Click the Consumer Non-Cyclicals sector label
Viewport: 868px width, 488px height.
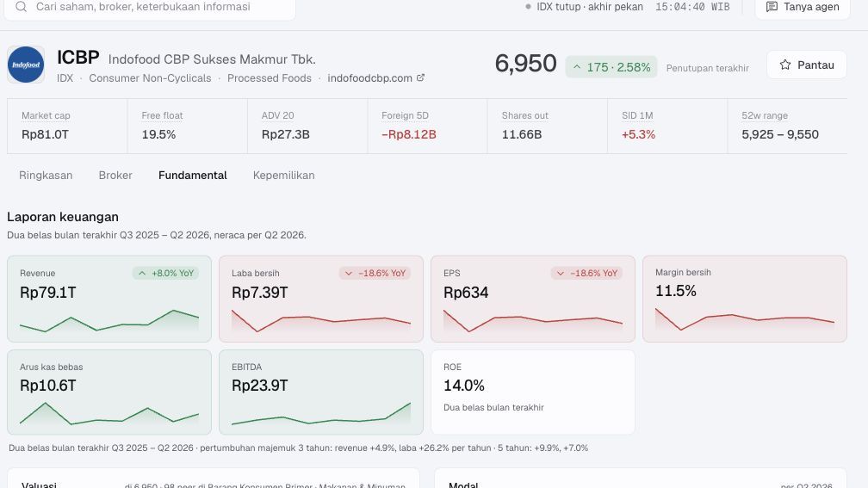[x=150, y=78]
